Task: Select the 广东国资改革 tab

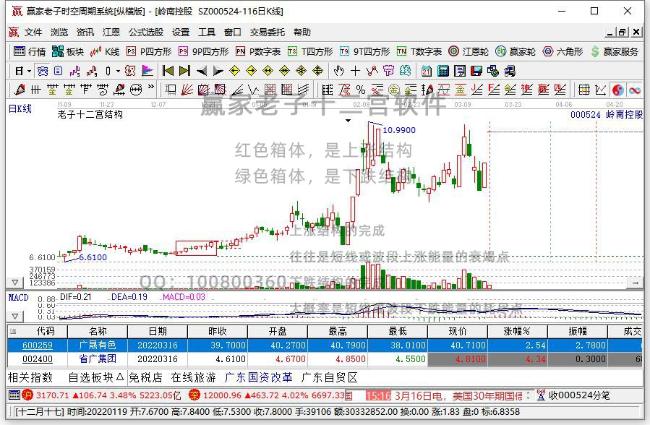Action: pos(259,377)
